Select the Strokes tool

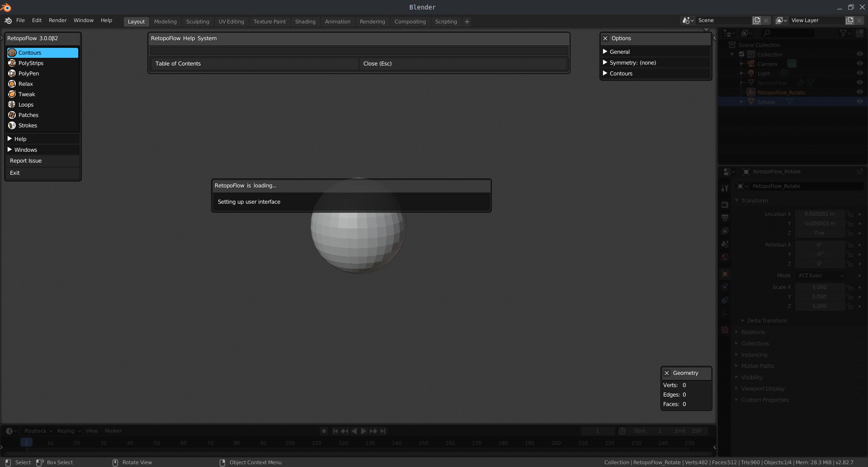pyautogui.click(x=42, y=126)
